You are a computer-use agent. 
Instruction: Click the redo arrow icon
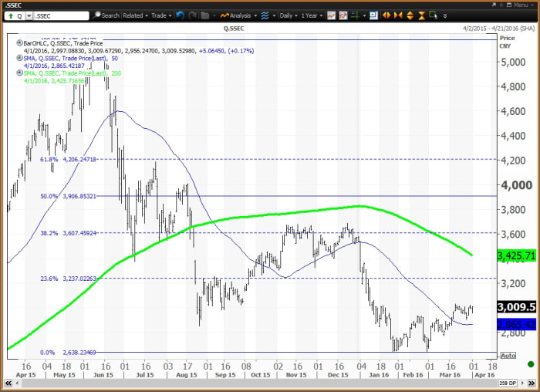pyautogui.click(x=193, y=15)
